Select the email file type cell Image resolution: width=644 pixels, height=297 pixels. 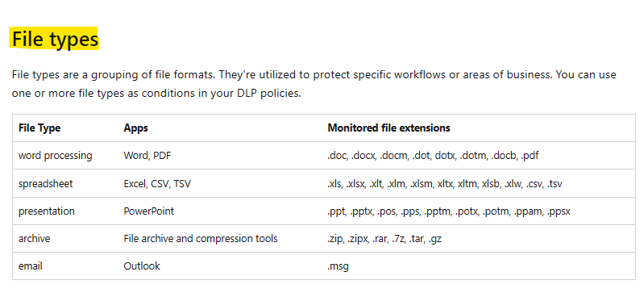(31, 266)
